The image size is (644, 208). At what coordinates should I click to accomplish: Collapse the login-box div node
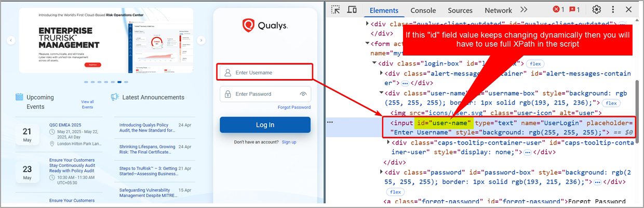pos(374,63)
